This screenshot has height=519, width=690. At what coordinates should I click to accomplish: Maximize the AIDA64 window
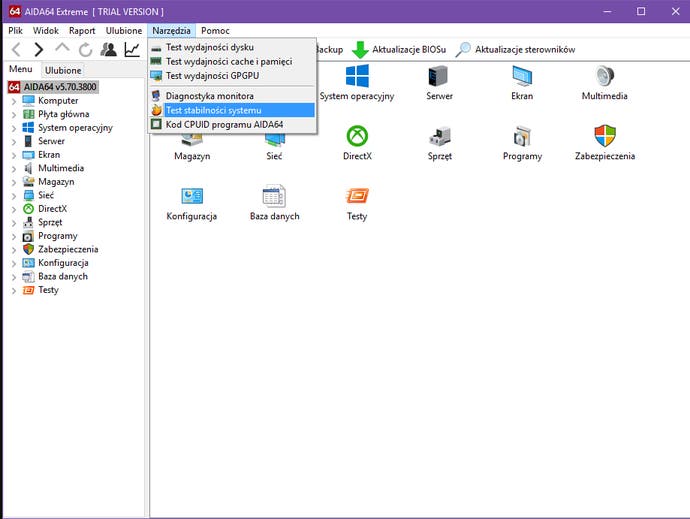pos(641,11)
